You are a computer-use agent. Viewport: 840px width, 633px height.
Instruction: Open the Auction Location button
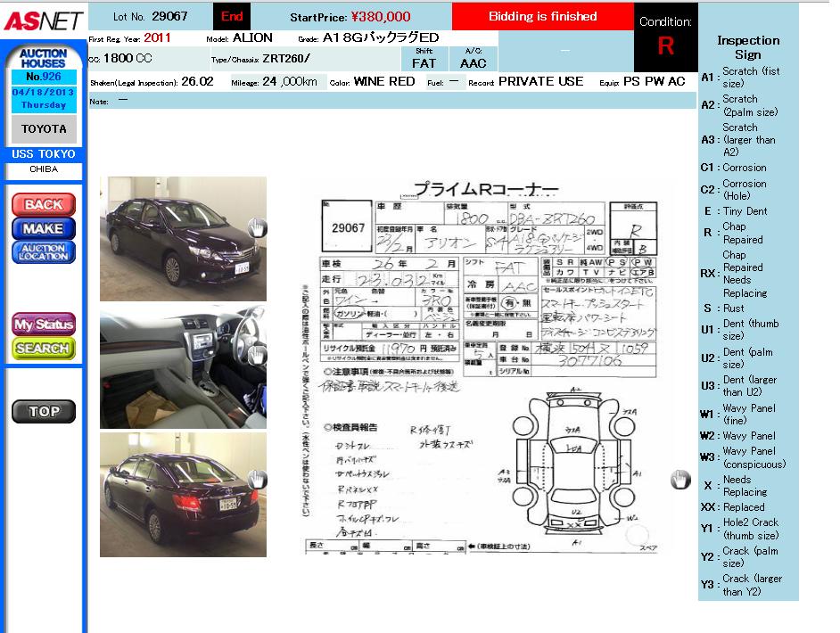43,252
